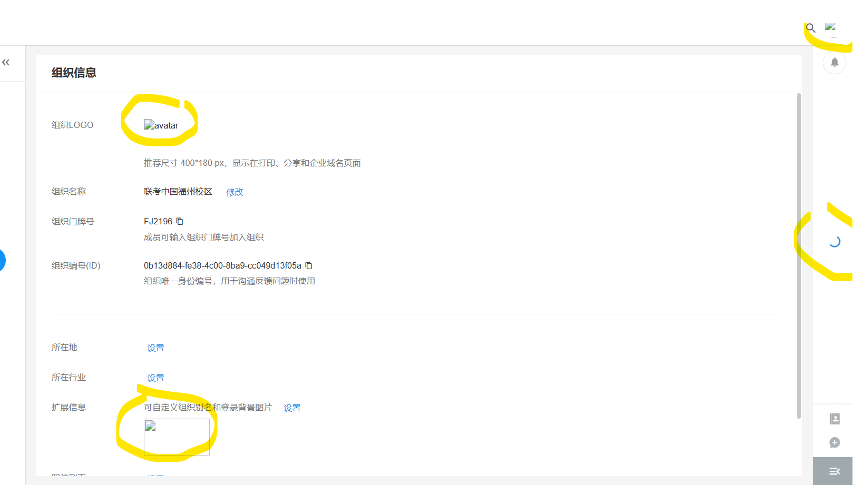Collapse the left sidebar with the double chevron
Image resolution: width=868 pixels, height=485 pixels.
(6, 62)
